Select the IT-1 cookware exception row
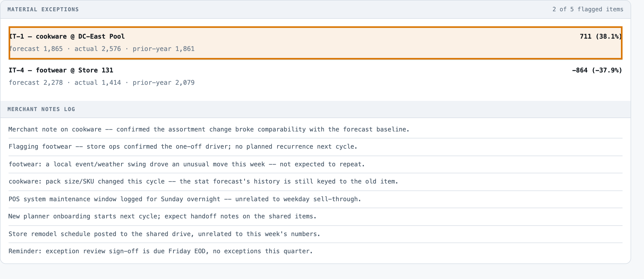The image size is (644, 279). 316,43
